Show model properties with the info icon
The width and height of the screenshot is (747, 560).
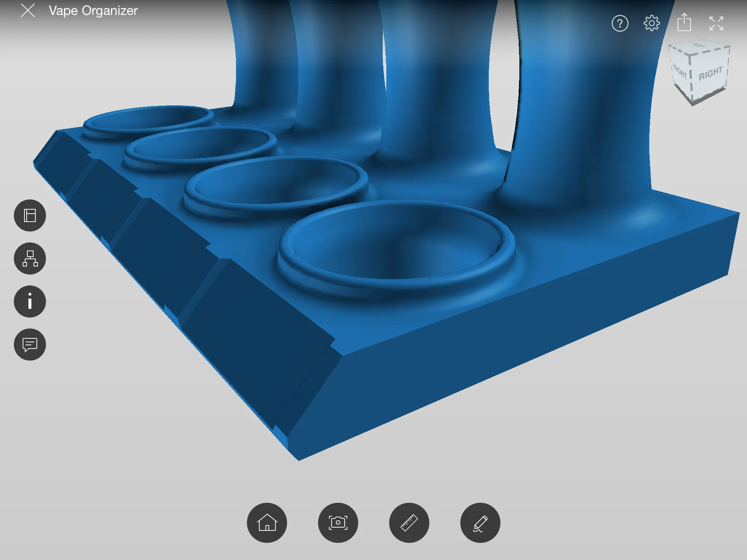30,302
